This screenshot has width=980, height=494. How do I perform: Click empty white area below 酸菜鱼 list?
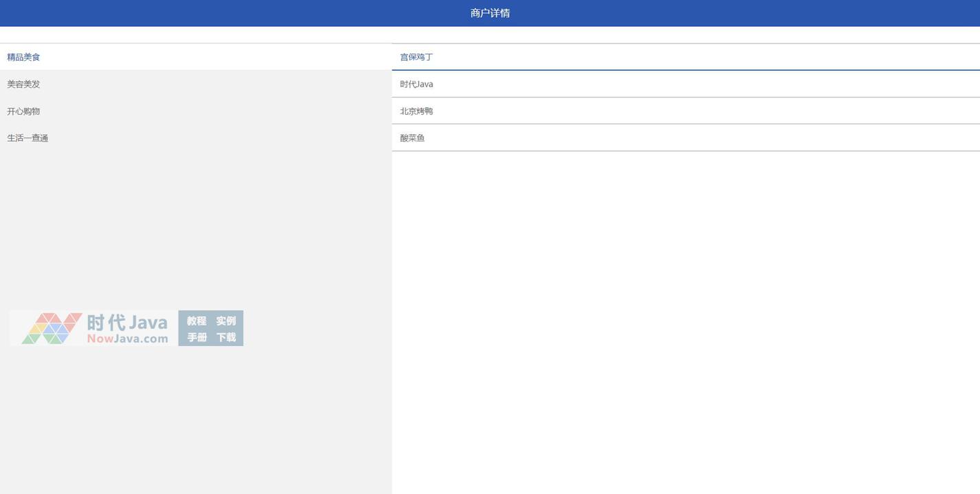click(x=685, y=310)
